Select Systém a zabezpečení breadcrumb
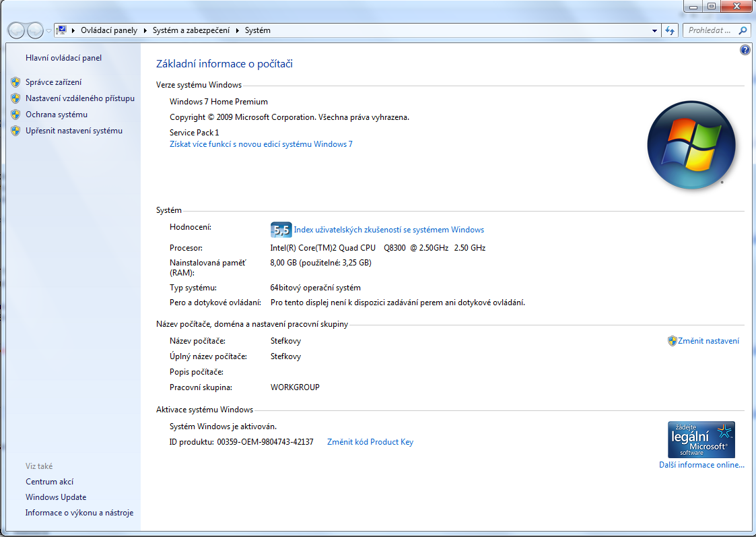This screenshot has width=756, height=537. (191, 30)
